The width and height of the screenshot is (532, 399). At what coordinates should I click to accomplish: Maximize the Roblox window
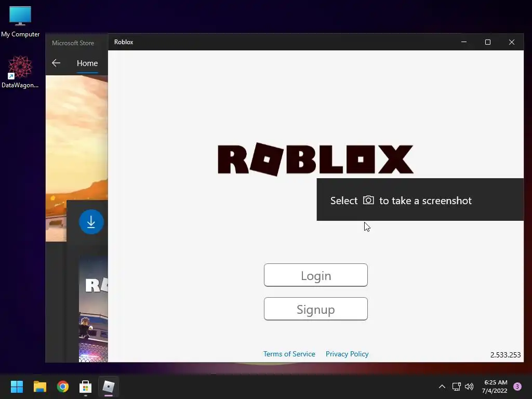point(487,42)
